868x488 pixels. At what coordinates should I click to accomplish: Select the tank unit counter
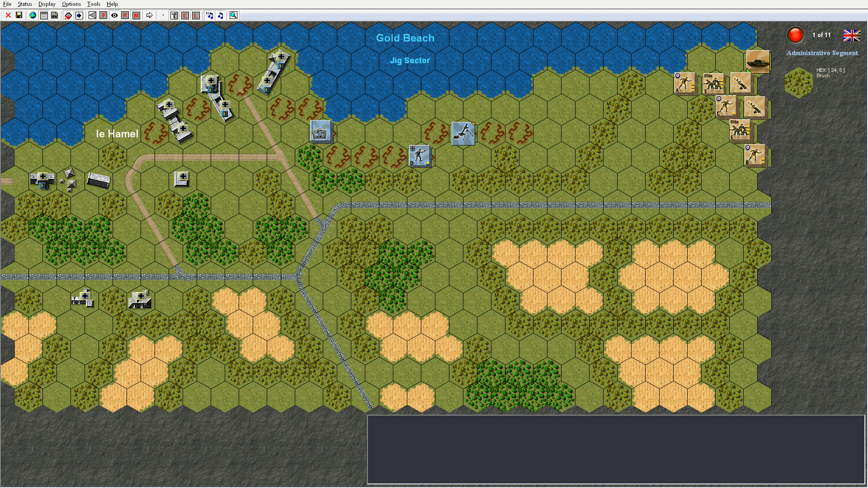[758, 61]
